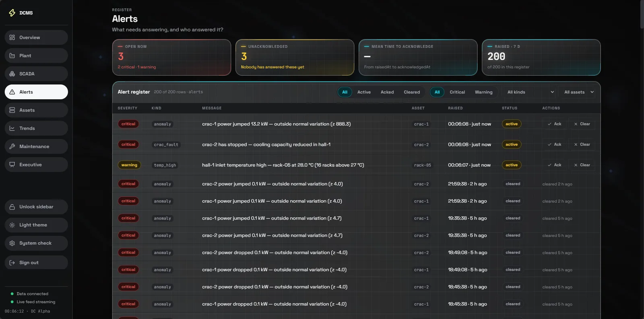Click the checkmark icon on crac-1 13.2 kW Ack
Screen dimensions: 644x319
pyautogui.click(x=549, y=124)
